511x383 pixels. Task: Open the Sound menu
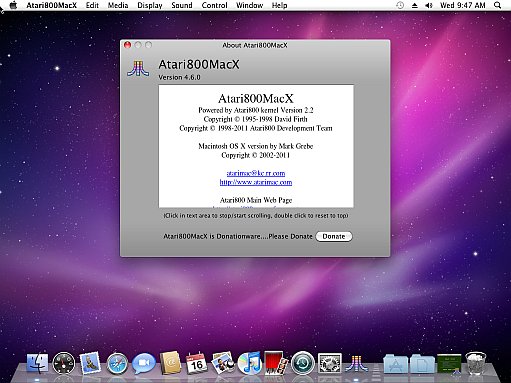(x=182, y=5)
